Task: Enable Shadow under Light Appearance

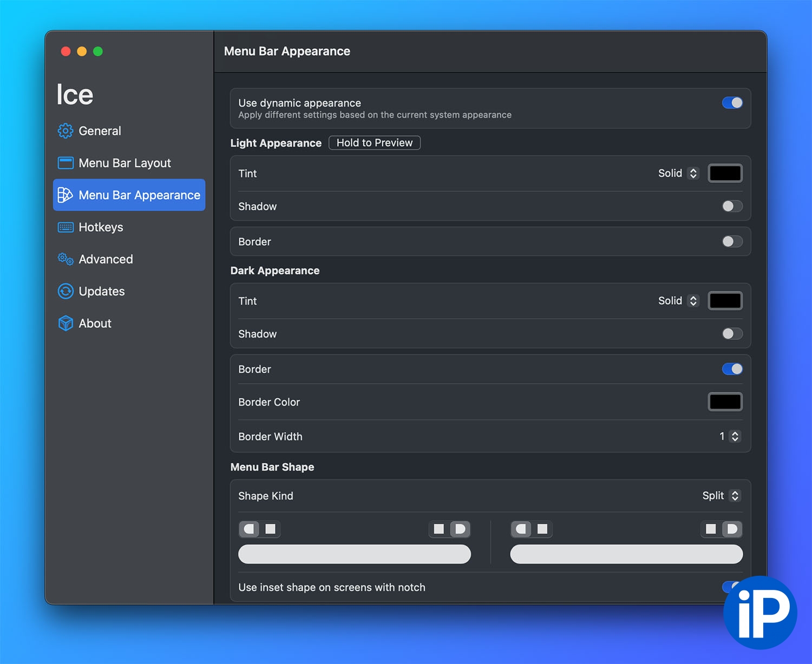Action: point(732,206)
